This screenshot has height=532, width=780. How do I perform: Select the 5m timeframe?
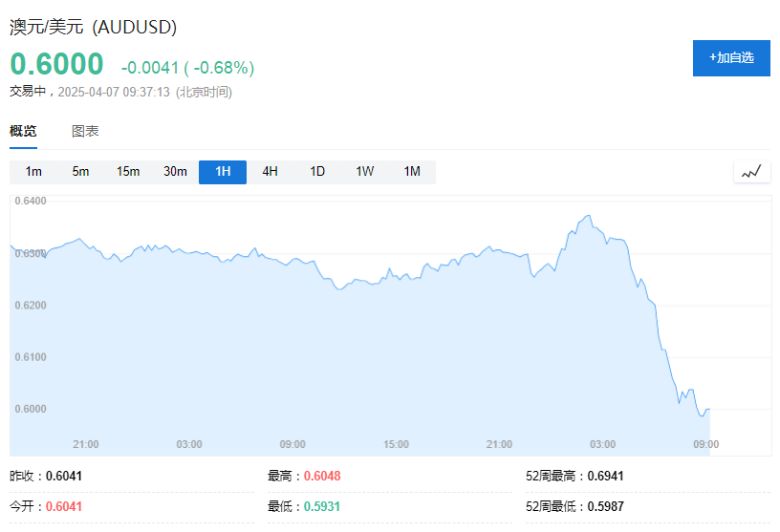(x=80, y=172)
